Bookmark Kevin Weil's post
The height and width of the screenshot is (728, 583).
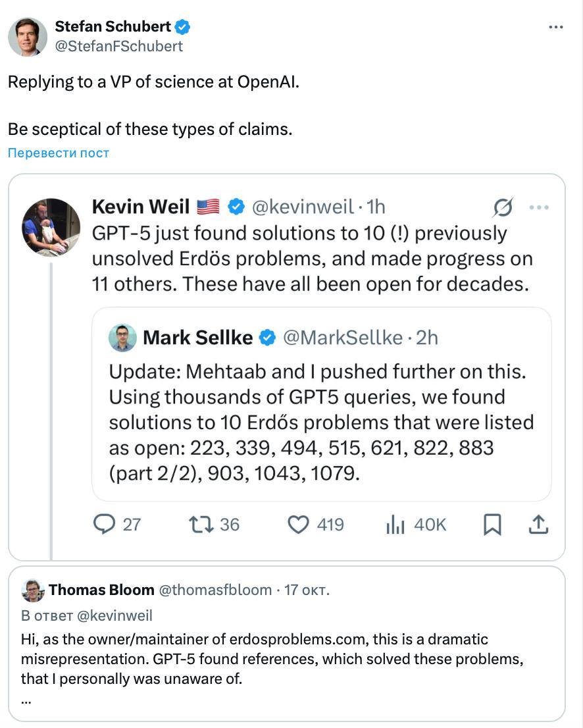492,524
